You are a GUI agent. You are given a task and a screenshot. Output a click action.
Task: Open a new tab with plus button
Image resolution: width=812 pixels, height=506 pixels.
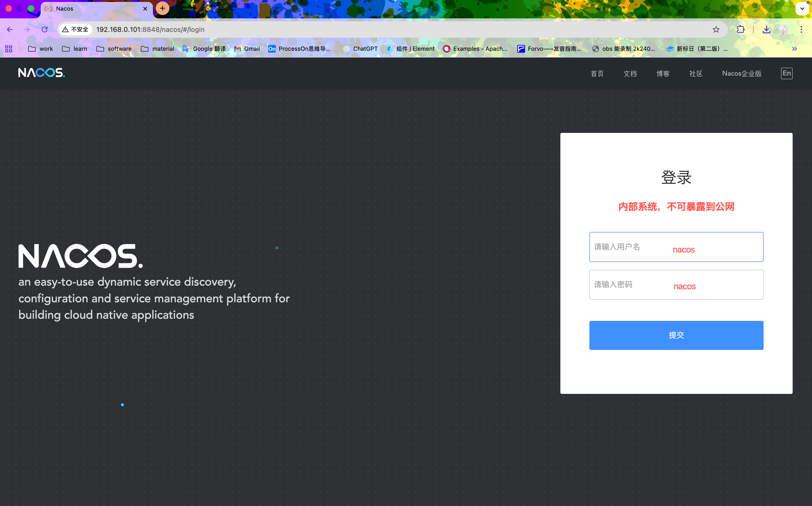(x=162, y=8)
